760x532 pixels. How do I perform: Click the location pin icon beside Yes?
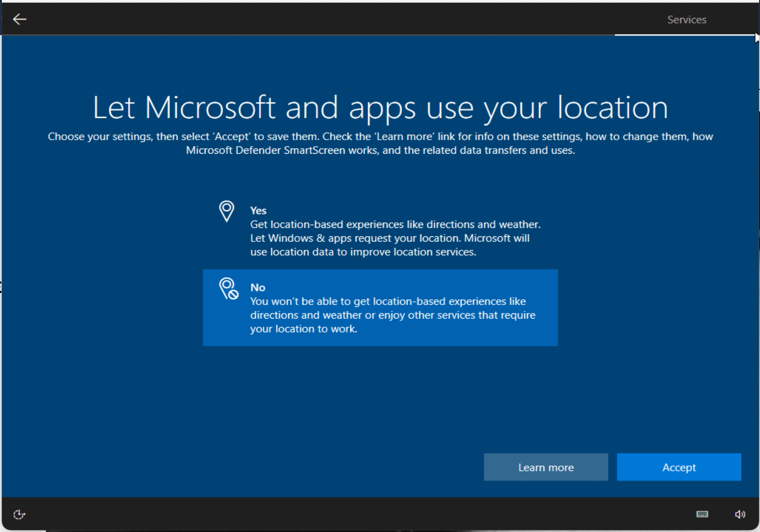(x=227, y=211)
